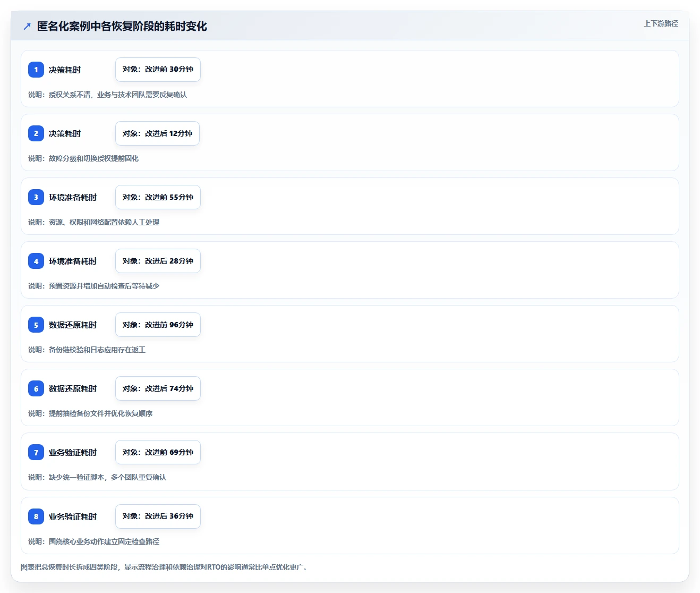
Task: Click 决策耗时 label in row 1
Action: point(65,70)
